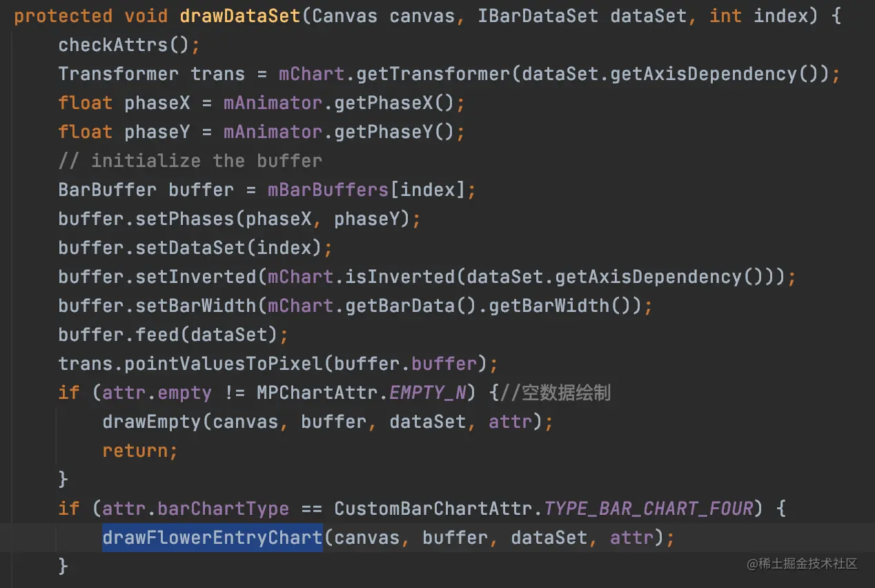The width and height of the screenshot is (875, 588).
Task: Select the checkAttrs() call
Action: (x=129, y=45)
